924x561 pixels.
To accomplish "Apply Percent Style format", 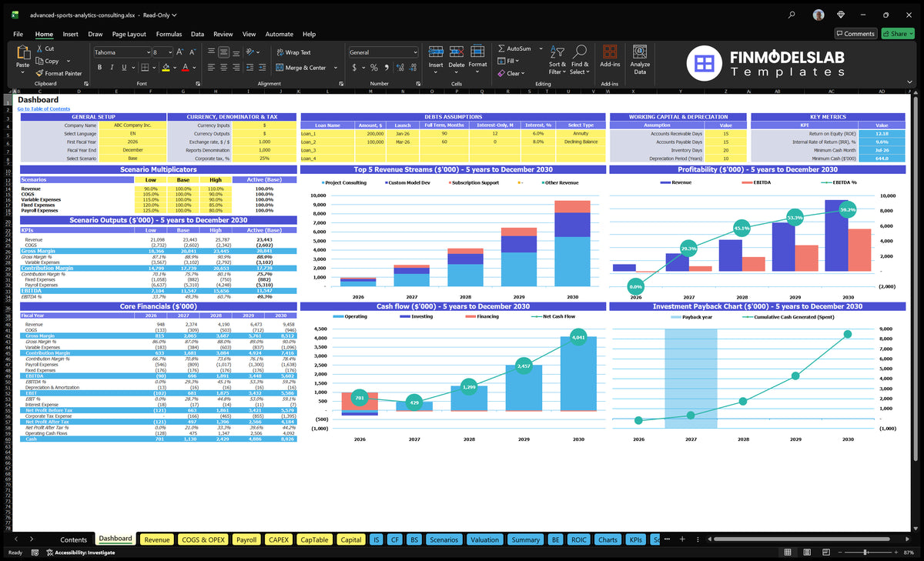I will [374, 68].
